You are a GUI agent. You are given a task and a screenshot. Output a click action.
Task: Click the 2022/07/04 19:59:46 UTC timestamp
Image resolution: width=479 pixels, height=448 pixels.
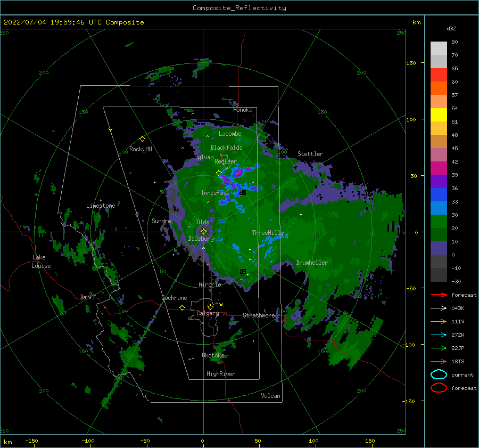point(73,22)
